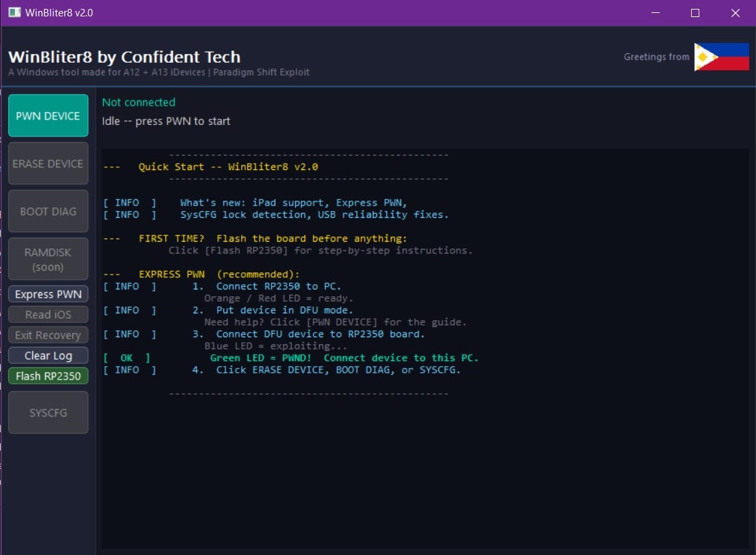The height and width of the screenshot is (555, 756).
Task: Open the SYSCFG button
Action: point(48,412)
